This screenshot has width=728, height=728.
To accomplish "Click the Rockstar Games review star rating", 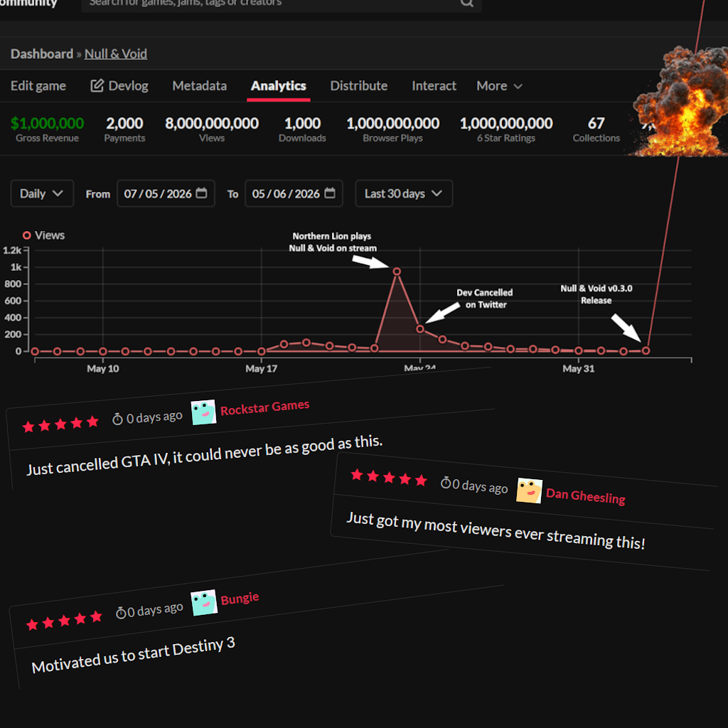I will [60, 424].
